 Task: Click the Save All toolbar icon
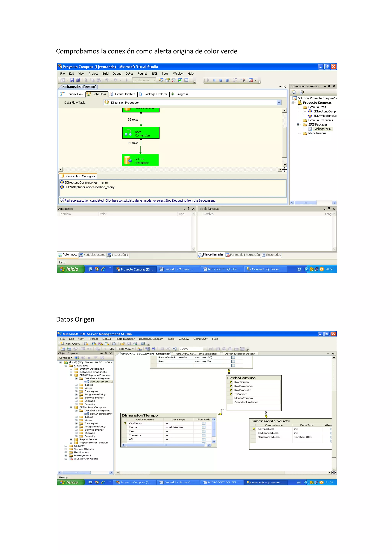click(78, 80)
